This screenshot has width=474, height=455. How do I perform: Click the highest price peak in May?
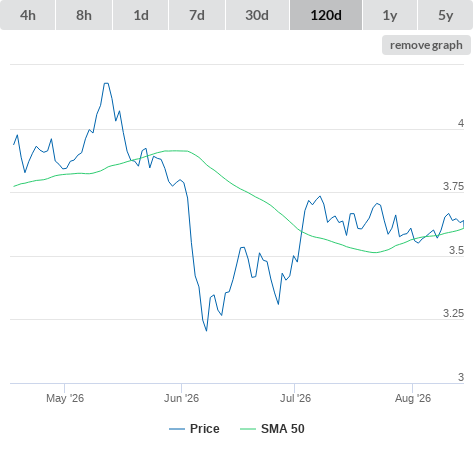(x=106, y=83)
